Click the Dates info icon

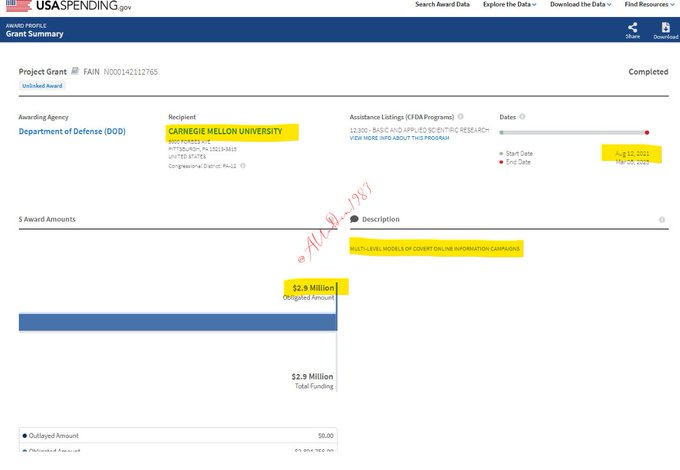click(x=523, y=116)
